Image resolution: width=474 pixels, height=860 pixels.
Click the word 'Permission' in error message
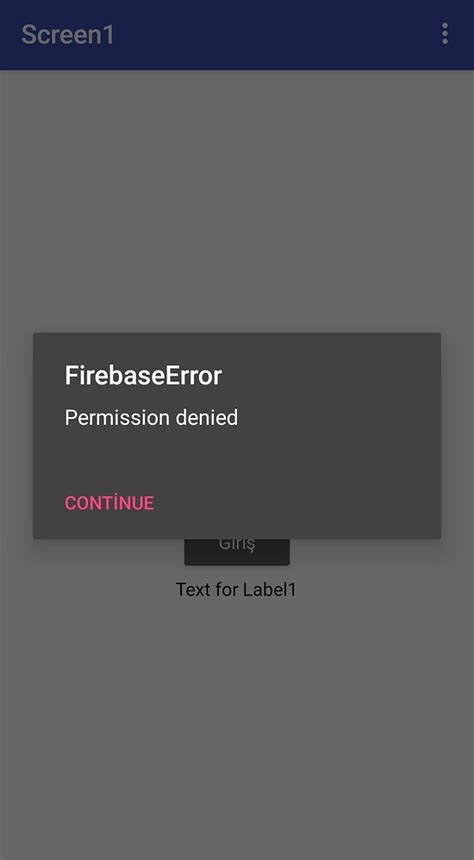tap(117, 418)
